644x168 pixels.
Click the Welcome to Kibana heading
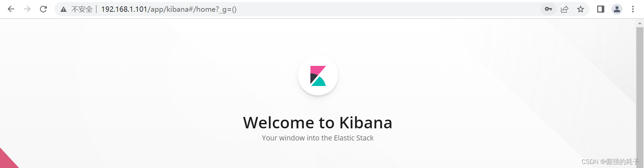318,123
